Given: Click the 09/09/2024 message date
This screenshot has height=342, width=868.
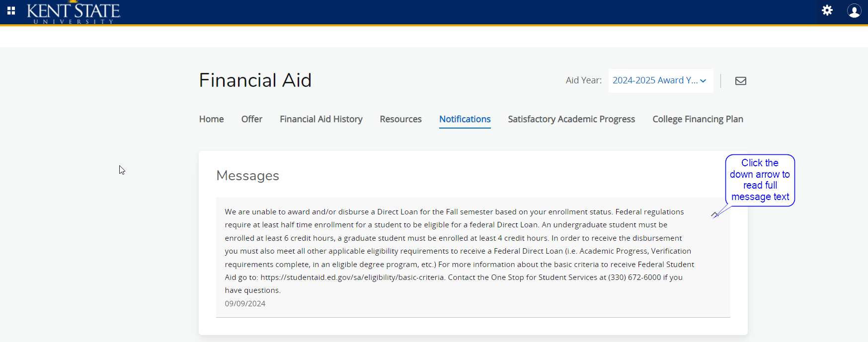Looking at the screenshot, I should pyautogui.click(x=245, y=304).
